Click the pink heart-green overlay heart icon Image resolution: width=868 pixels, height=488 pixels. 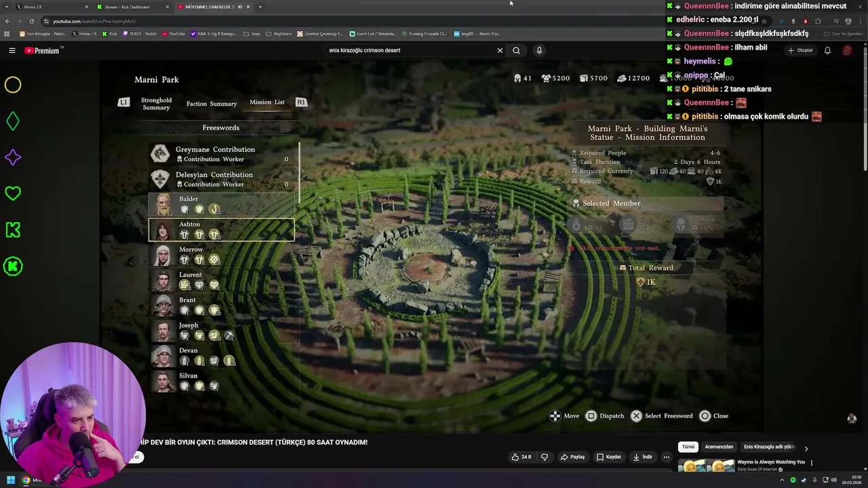click(13, 194)
